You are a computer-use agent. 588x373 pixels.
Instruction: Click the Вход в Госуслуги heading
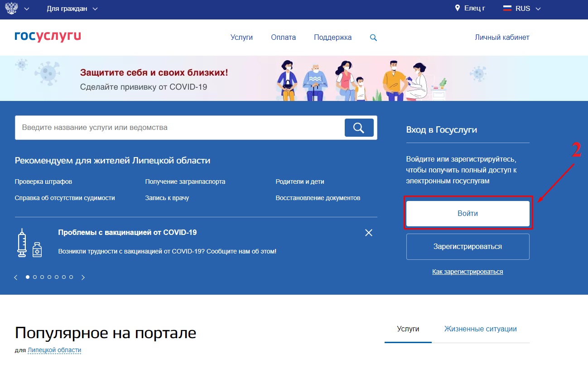pyautogui.click(x=442, y=130)
